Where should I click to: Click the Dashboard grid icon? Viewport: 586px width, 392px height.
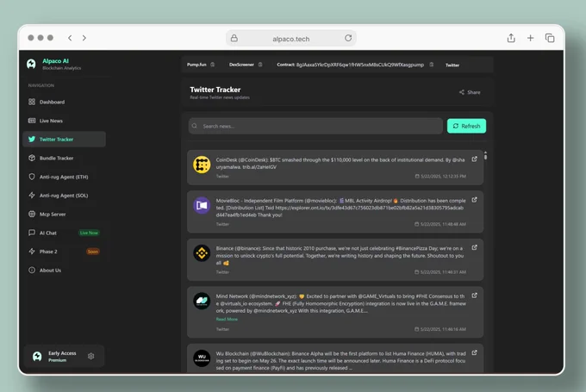pyautogui.click(x=32, y=102)
